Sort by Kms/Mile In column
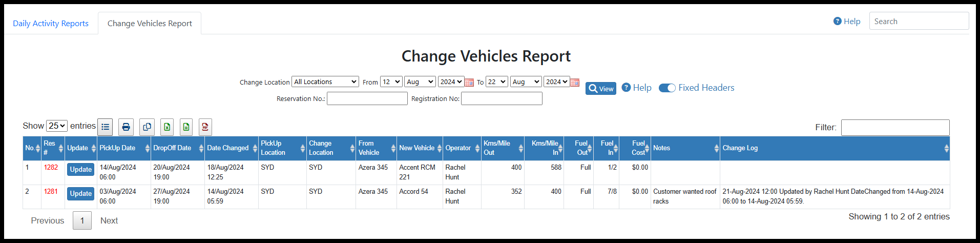 [544, 148]
